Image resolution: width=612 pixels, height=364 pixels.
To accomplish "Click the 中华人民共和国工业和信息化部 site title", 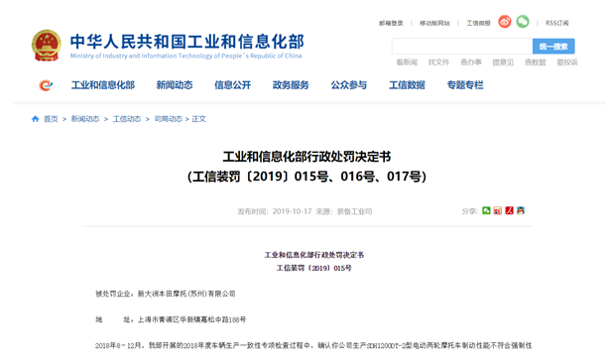I will click(x=186, y=42).
